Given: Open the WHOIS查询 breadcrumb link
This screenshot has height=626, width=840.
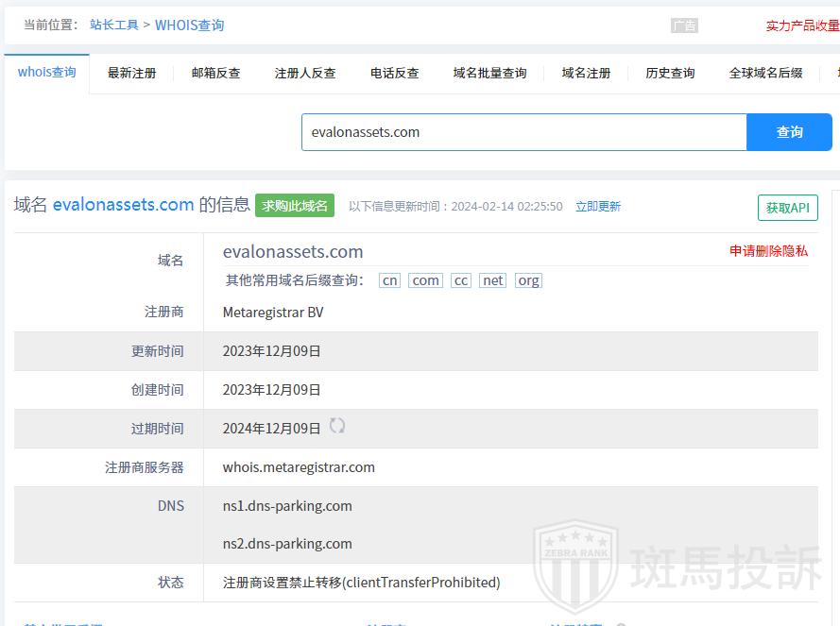Looking at the screenshot, I should click(190, 25).
